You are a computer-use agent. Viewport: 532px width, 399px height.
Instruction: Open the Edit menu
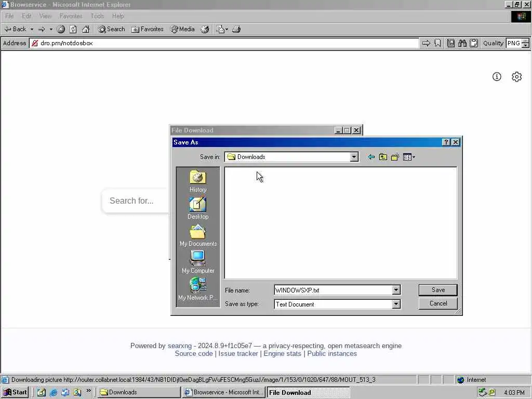coord(26,16)
